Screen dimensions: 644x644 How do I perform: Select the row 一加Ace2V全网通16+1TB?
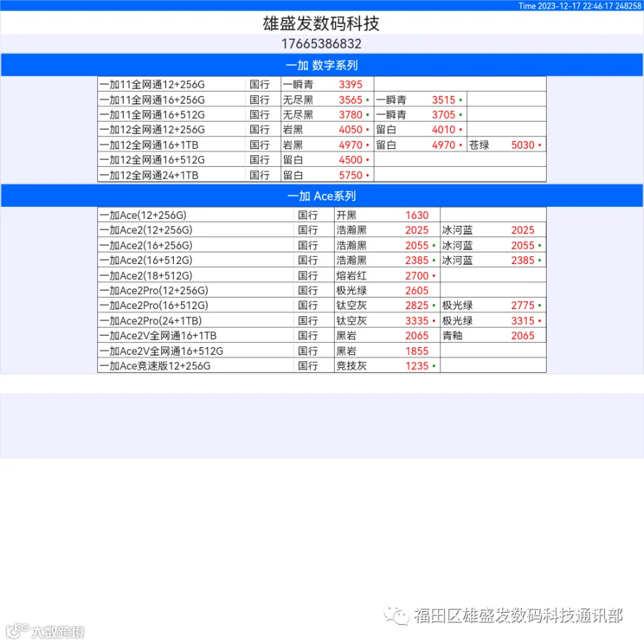point(322,336)
